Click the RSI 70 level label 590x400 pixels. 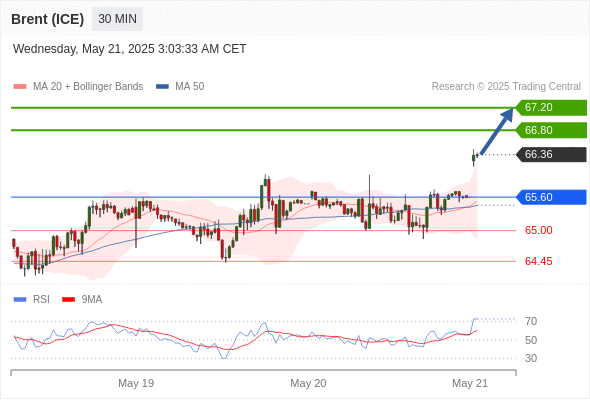pyautogui.click(x=531, y=321)
